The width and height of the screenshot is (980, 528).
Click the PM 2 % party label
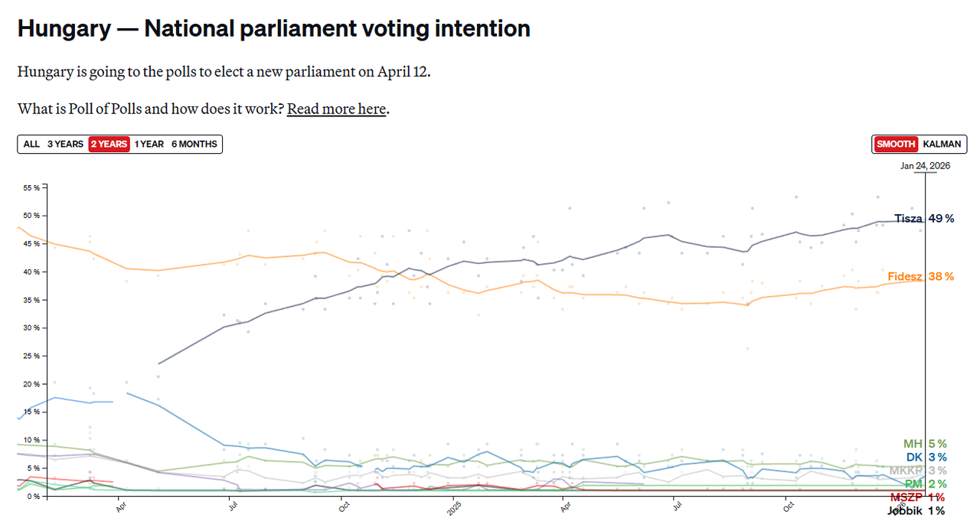(x=926, y=484)
